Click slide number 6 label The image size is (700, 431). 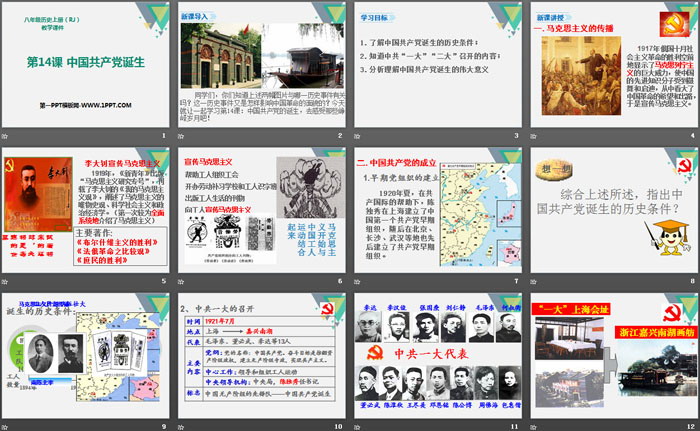(x=340, y=281)
